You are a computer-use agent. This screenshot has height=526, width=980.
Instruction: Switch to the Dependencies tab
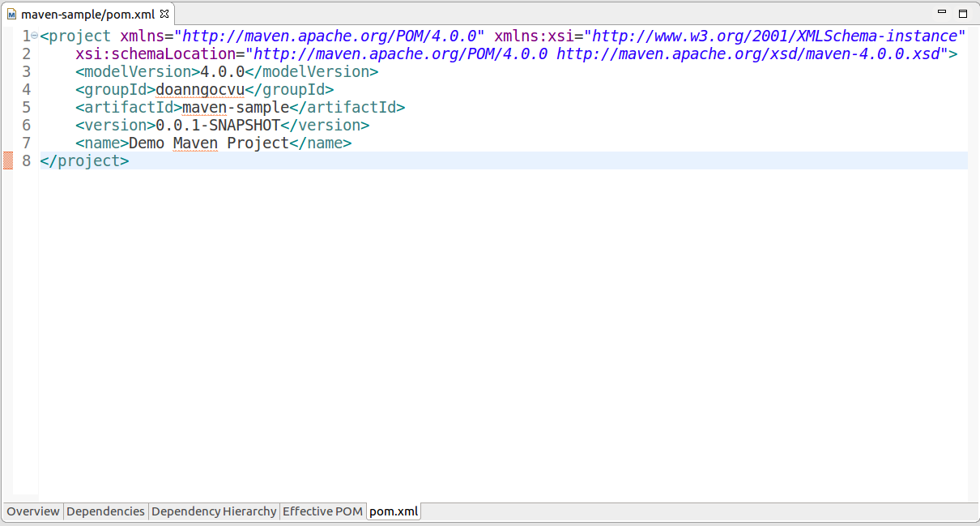105,511
